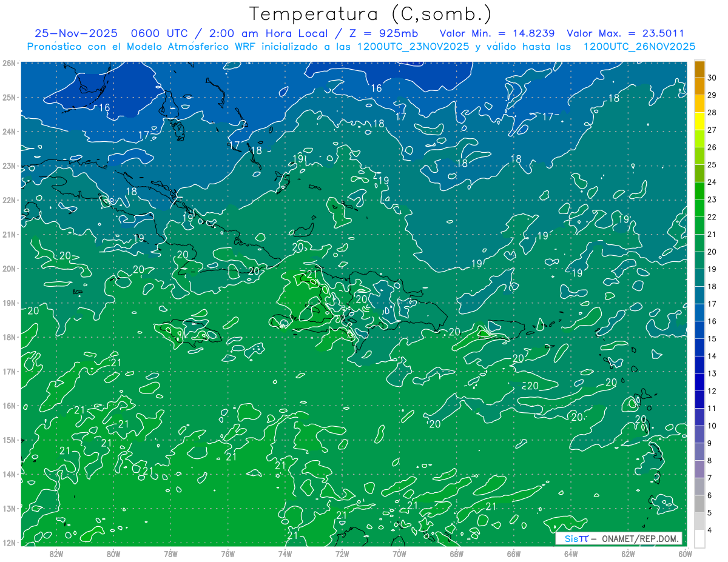728x562 pixels.
Task: Click the "25N" latitude axis label
Action: tap(8, 97)
